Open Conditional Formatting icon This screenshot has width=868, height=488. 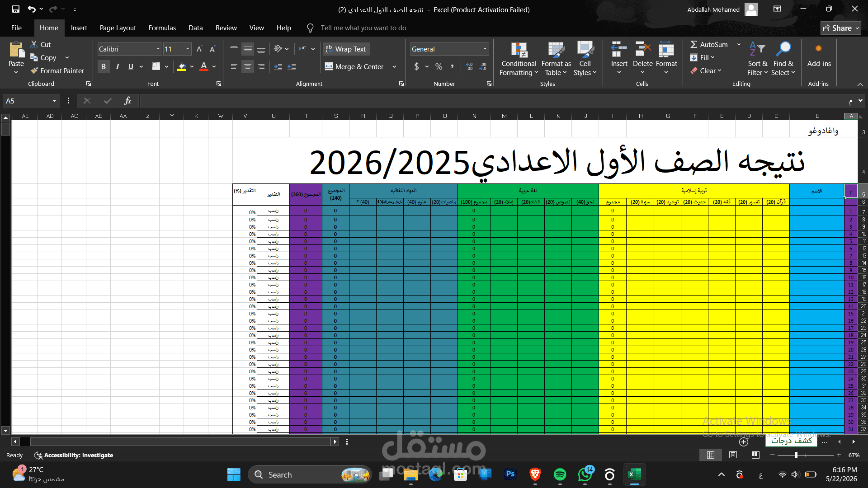pos(519,50)
